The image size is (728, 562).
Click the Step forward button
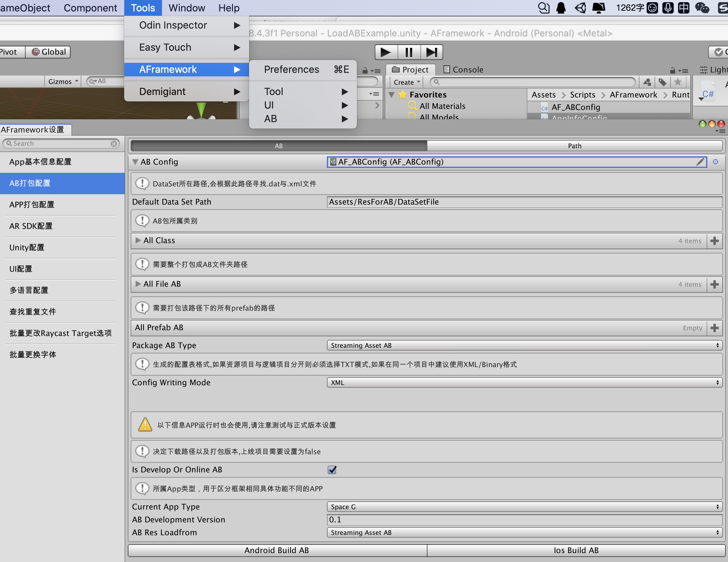(x=431, y=52)
